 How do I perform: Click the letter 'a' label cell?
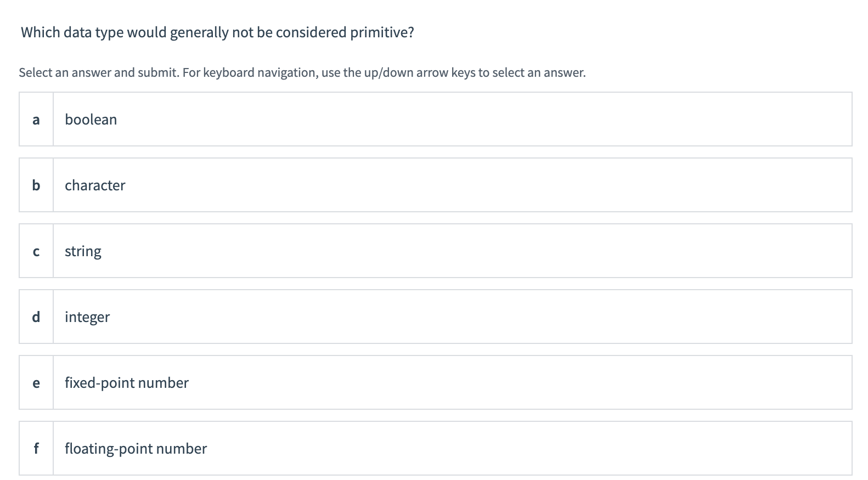tap(36, 119)
